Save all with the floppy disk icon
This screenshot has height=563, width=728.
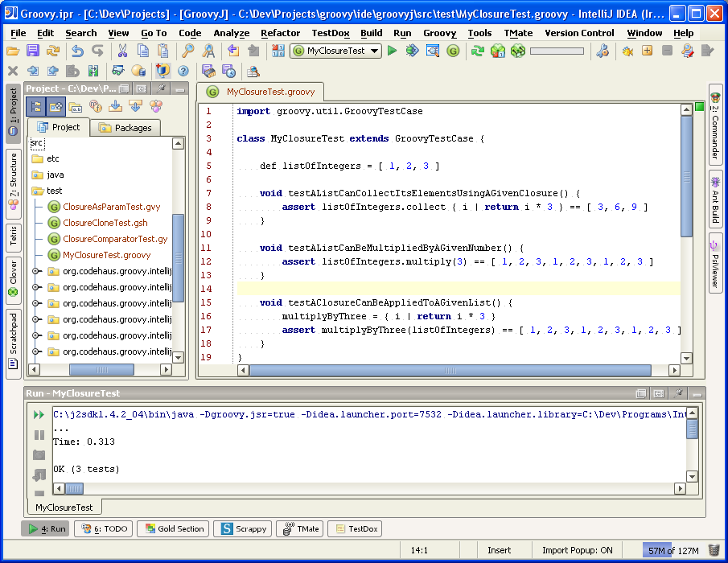pyautogui.click(x=33, y=51)
